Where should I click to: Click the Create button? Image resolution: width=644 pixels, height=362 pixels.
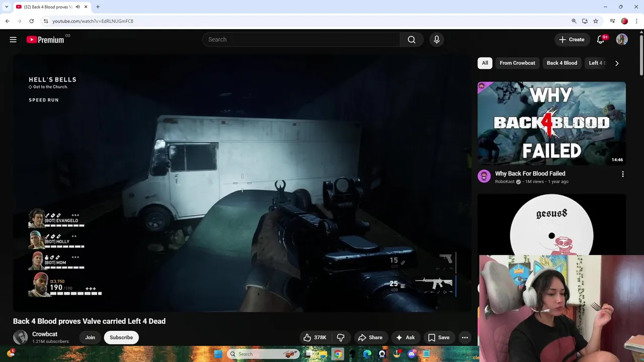coord(572,40)
